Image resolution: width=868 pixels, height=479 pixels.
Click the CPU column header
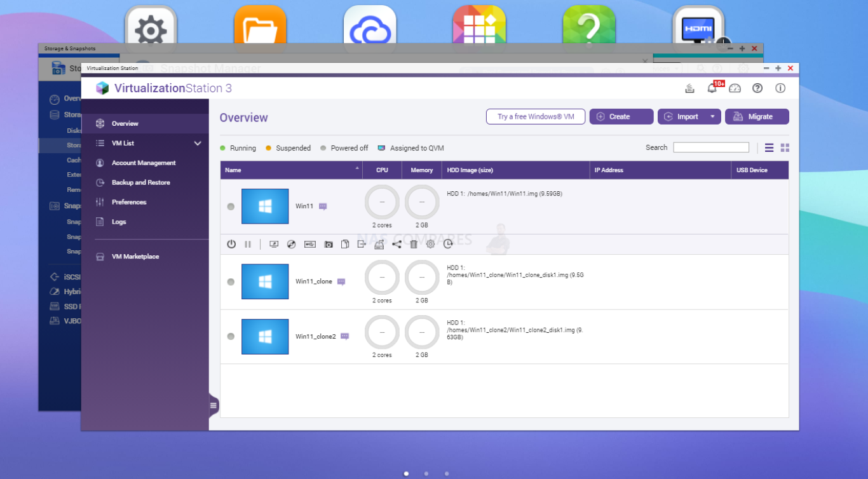point(382,170)
